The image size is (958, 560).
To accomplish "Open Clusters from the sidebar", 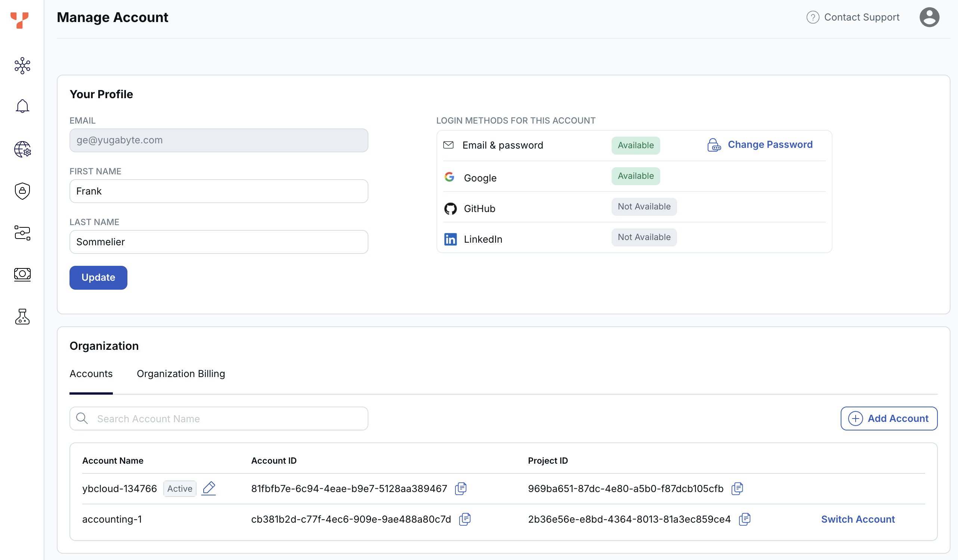I will click(x=22, y=65).
